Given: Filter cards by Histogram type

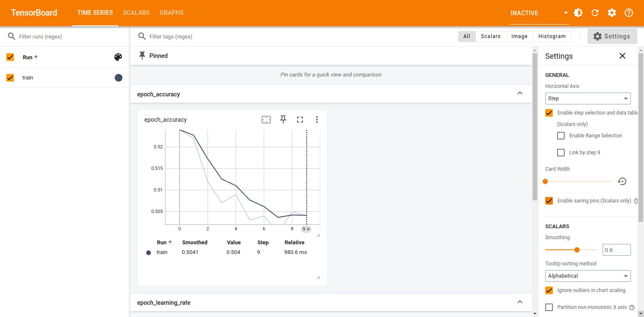Looking at the screenshot, I should point(552,36).
